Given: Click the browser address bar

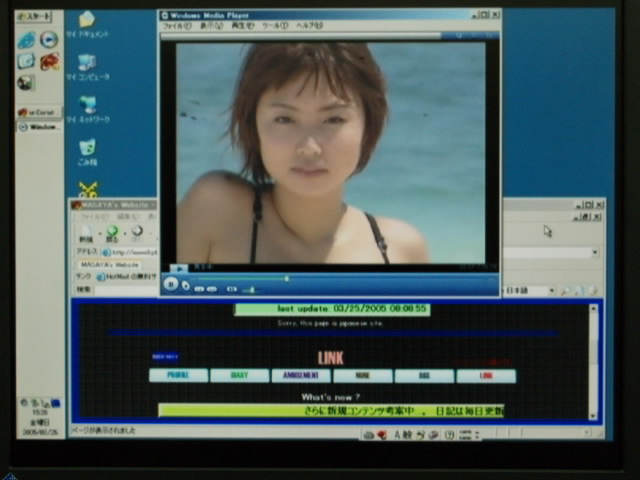Looking at the screenshot, I should click(128, 252).
